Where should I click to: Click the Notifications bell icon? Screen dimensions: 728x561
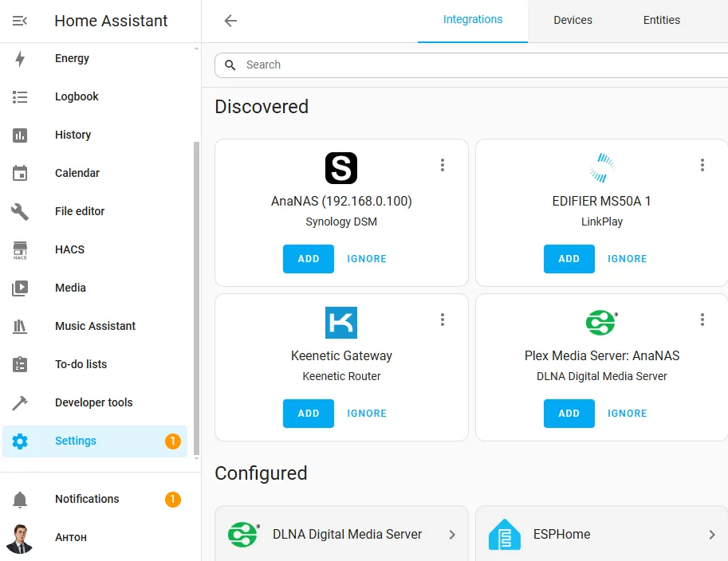pos(19,500)
